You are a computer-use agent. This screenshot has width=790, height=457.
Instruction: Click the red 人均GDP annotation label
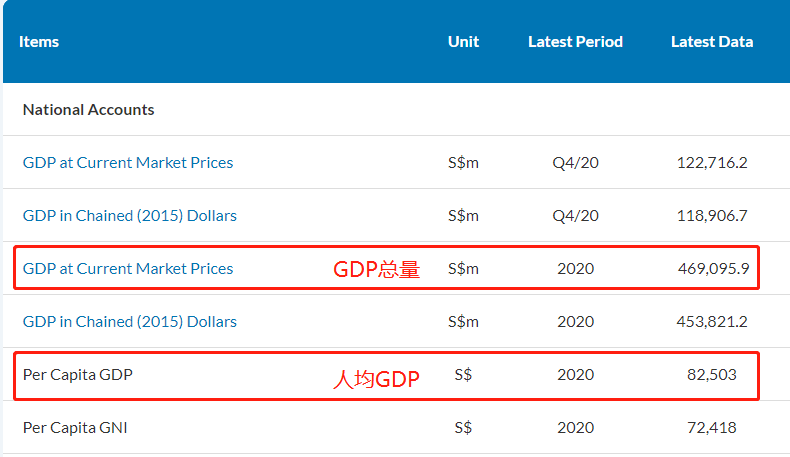[x=376, y=379]
